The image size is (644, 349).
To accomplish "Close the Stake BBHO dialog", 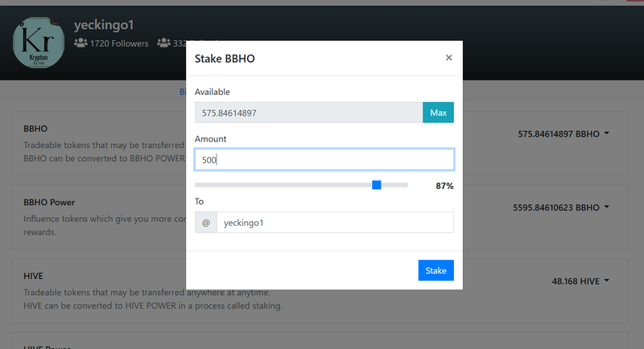I will point(448,58).
